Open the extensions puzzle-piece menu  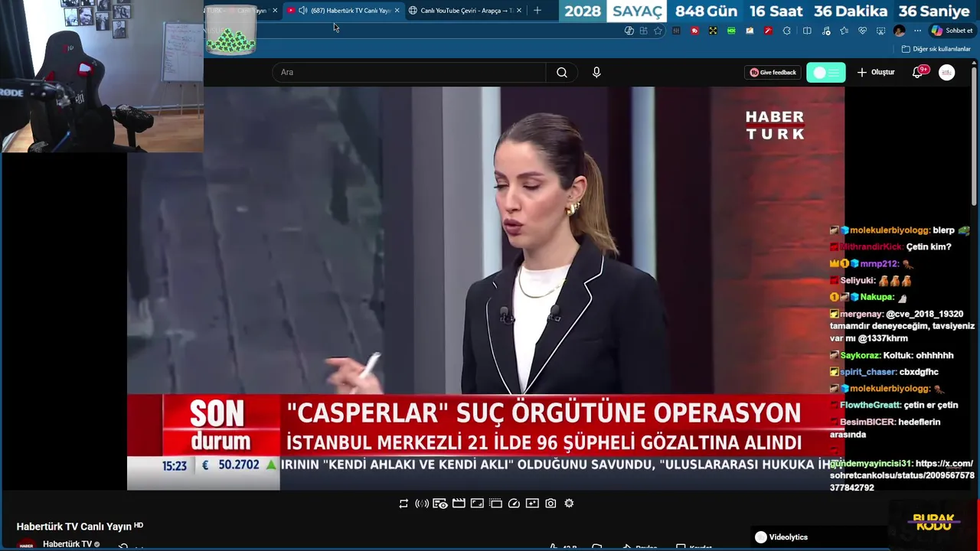tap(786, 31)
